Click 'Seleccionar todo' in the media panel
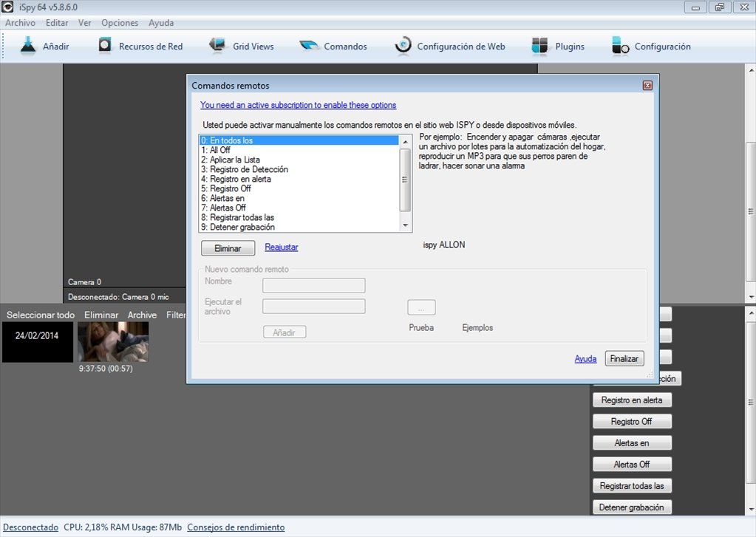 pos(41,315)
